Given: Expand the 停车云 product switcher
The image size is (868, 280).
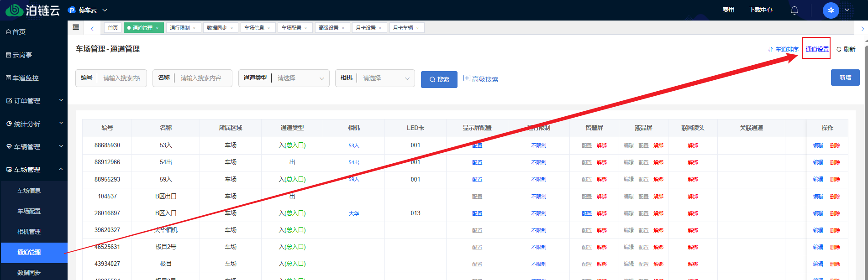Looking at the screenshot, I should click(87, 10).
